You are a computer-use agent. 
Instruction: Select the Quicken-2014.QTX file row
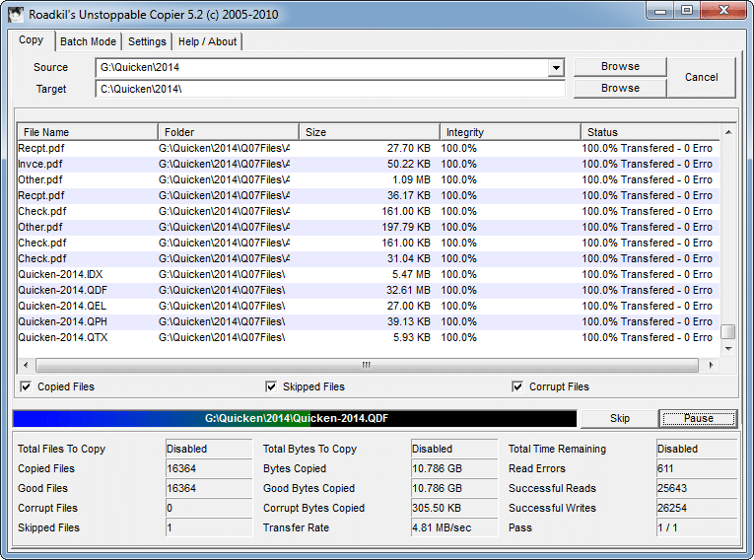click(369, 338)
